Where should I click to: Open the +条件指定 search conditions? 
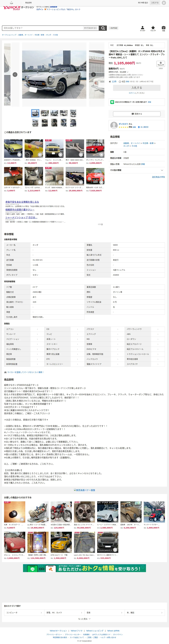tap(113, 28)
